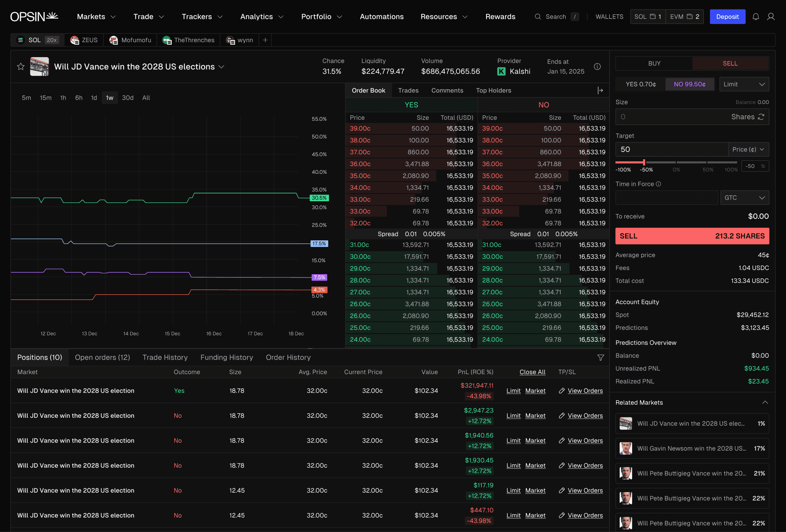
Task: Click the target percentage slider handle
Action: pyautogui.click(x=644, y=162)
